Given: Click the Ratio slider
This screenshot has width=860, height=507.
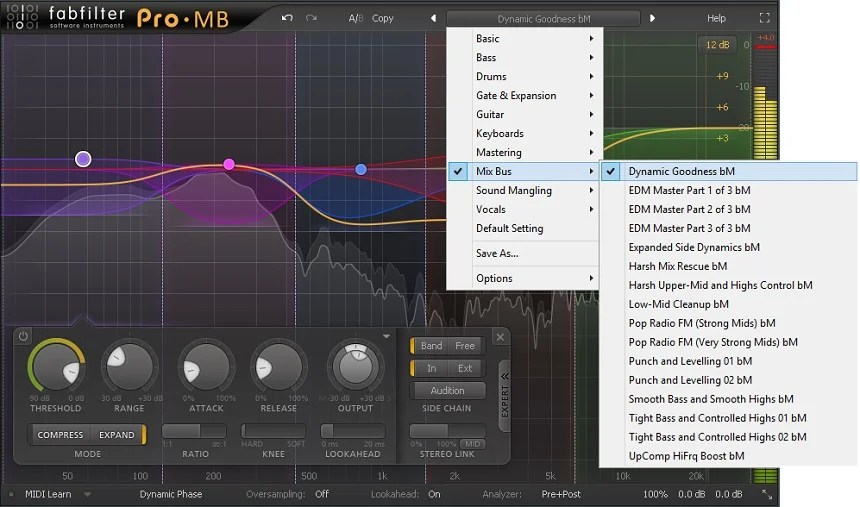Looking at the screenshot, I should click(195, 431).
